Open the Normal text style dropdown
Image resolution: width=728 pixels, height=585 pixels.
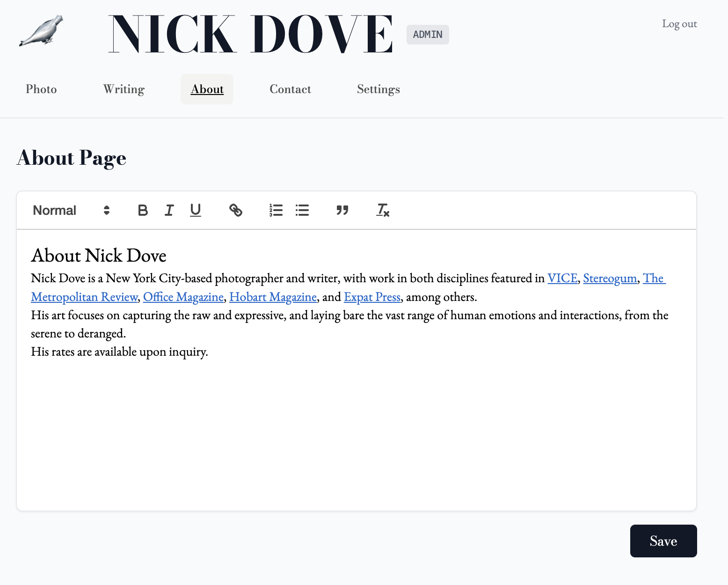point(72,210)
